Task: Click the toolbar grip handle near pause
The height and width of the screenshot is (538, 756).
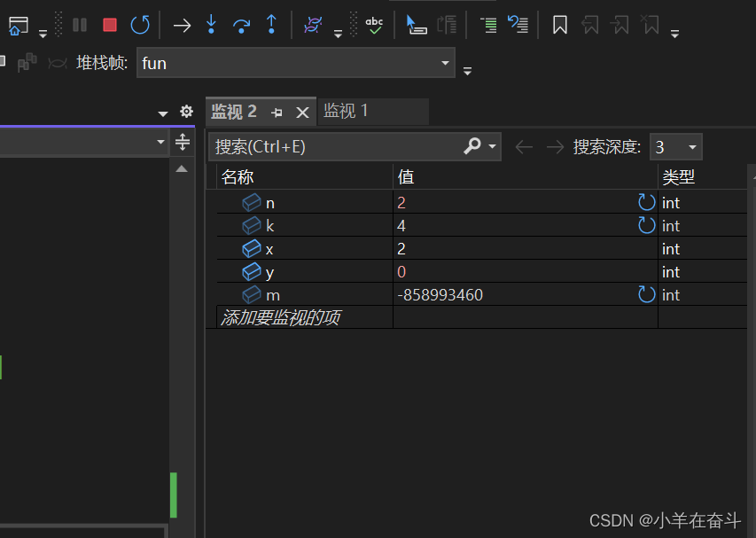Action: pos(58,24)
